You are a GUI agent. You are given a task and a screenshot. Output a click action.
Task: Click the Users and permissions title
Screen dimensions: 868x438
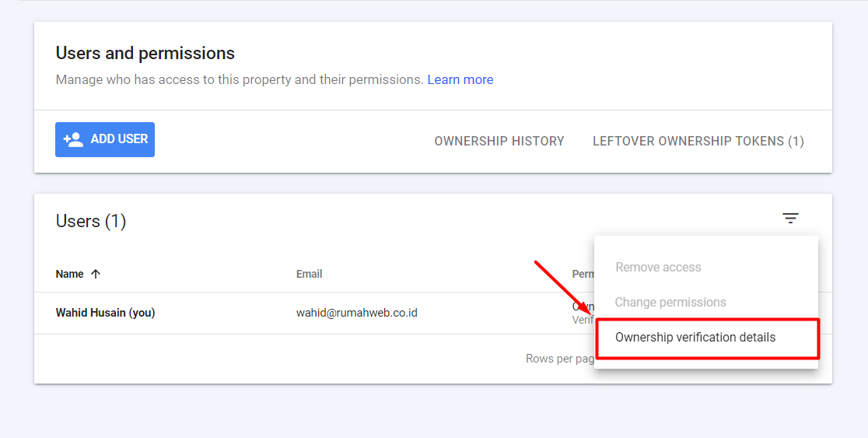[x=145, y=53]
